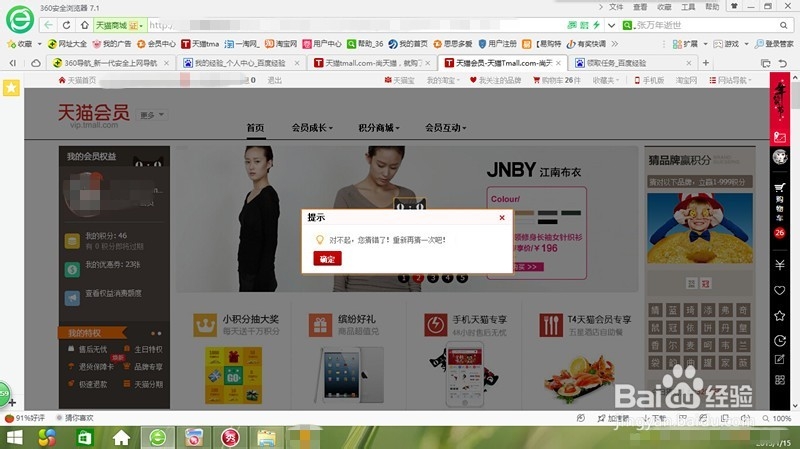Image resolution: width=800 pixels, height=449 pixels.
Task: Click the 100% zoom control in status bar
Action: click(777, 418)
